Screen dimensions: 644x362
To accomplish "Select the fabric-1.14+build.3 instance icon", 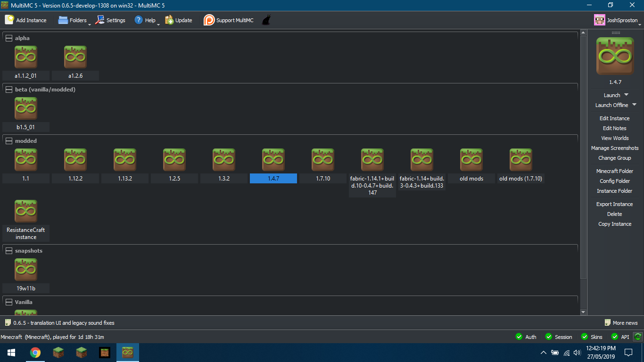I will coord(422,160).
